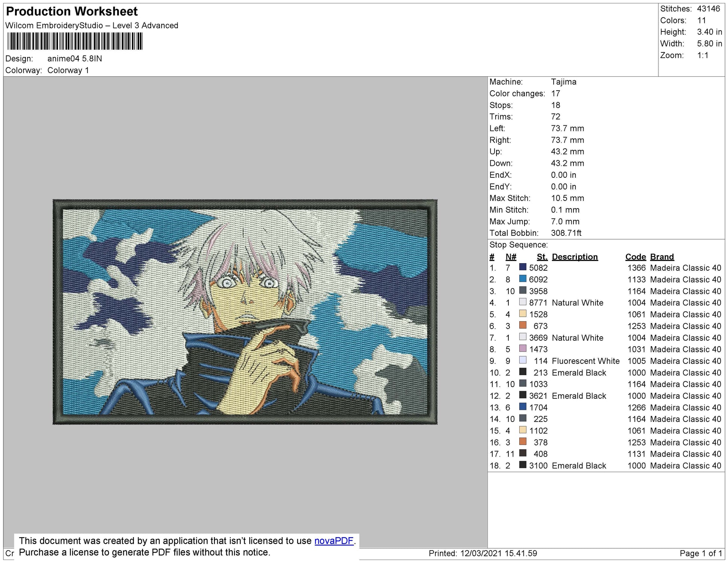Click the Description column header

coord(575,257)
